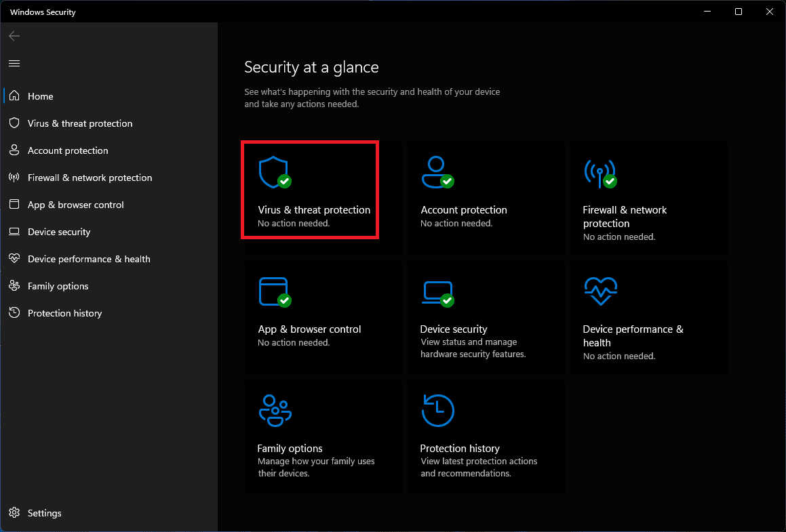786x532 pixels.
Task: Open App & browser control in sidebar
Action: click(x=75, y=205)
